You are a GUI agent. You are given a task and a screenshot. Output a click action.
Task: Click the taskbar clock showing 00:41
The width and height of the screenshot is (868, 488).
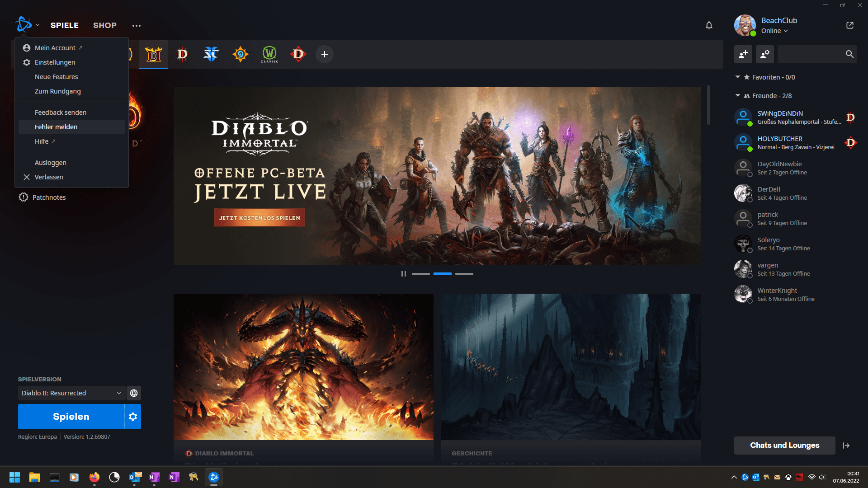click(846, 477)
